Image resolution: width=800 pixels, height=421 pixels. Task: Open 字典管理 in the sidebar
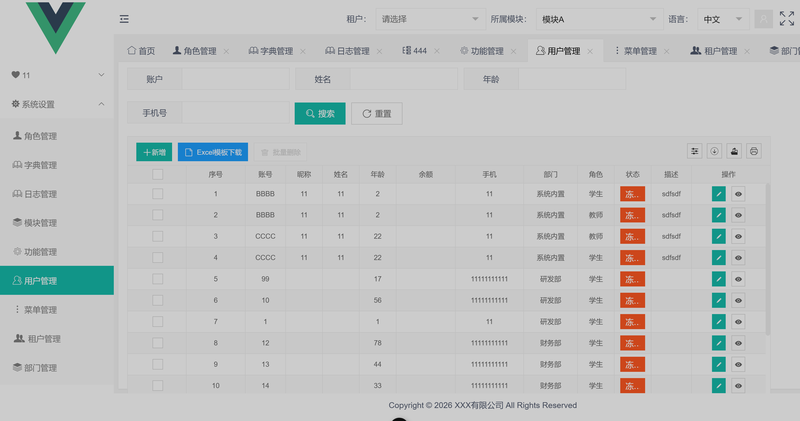coord(57,165)
